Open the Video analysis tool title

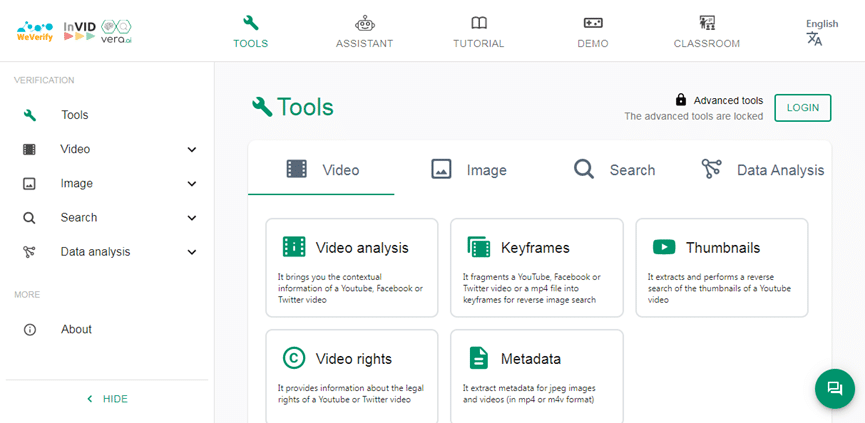tap(362, 248)
